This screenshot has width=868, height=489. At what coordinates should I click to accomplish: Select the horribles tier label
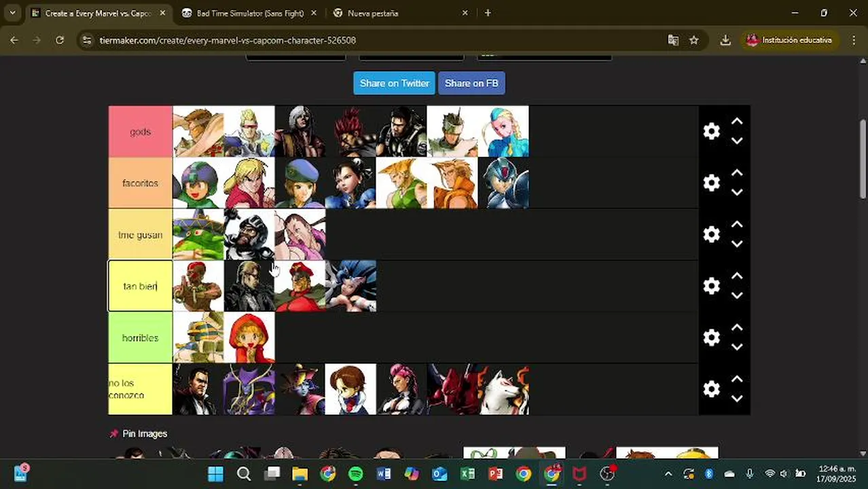pos(141,338)
